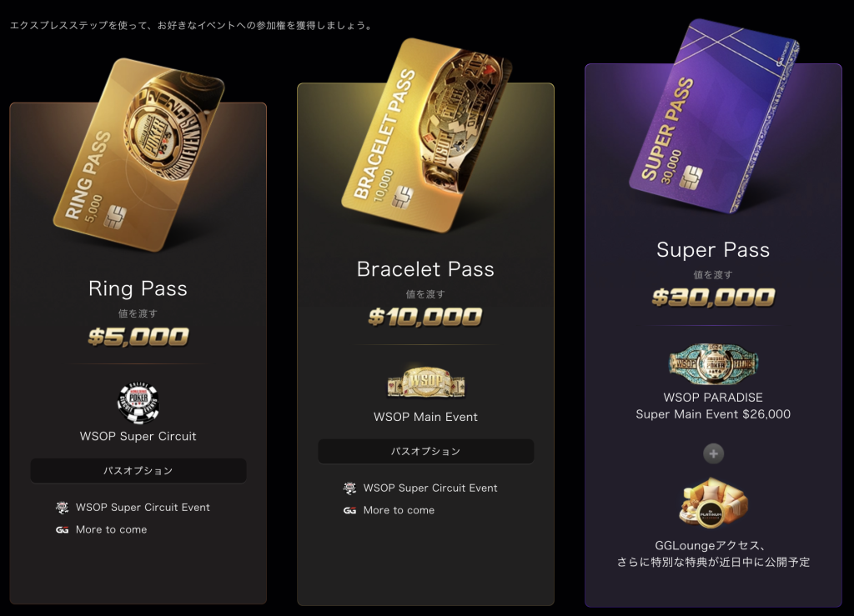Click the $30,000 value text
The image size is (854, 616).
713,297
